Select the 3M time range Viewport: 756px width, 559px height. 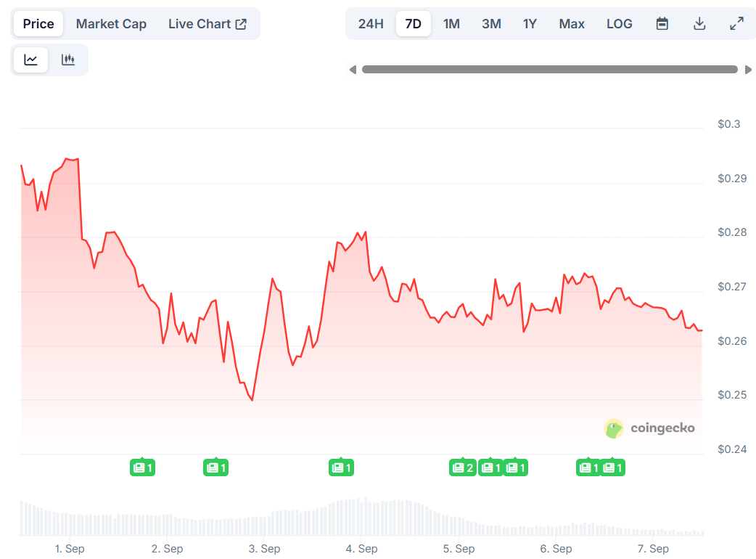tap(491, 24)
